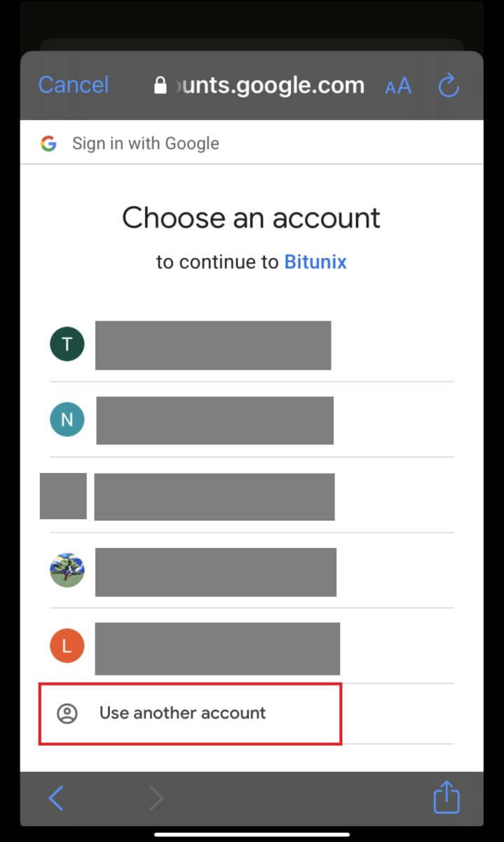Tap the home indicator bar

252,834
